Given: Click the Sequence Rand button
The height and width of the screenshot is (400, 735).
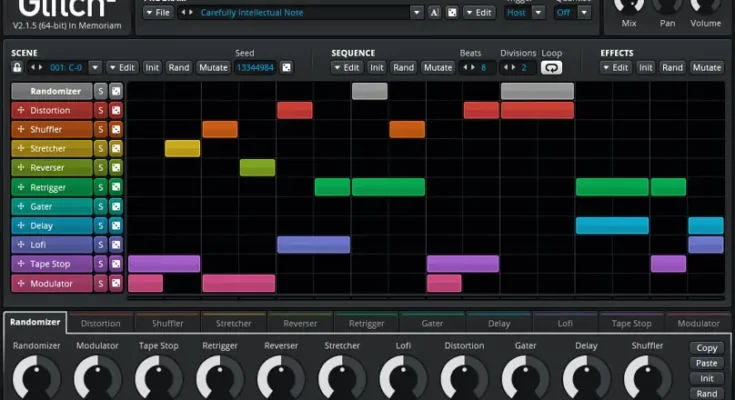Looking at the screenshot, I should (x=404, y=68).
